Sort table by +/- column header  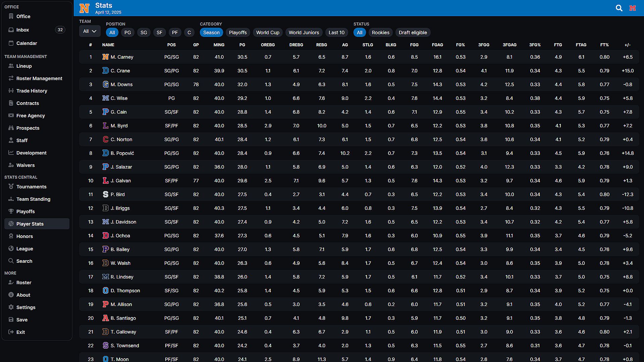[627, 45]
